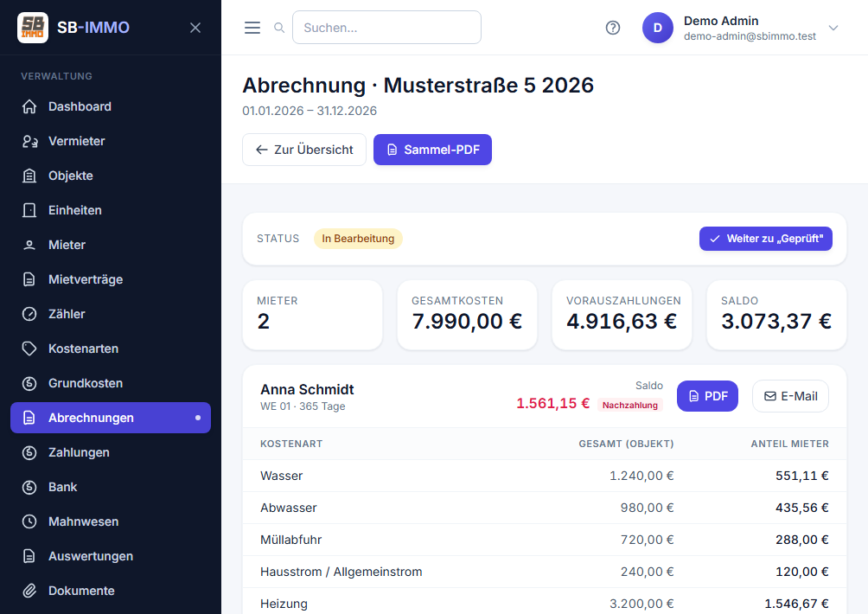Select Grundkosten in the sidebar

click(x=111, y=383)
